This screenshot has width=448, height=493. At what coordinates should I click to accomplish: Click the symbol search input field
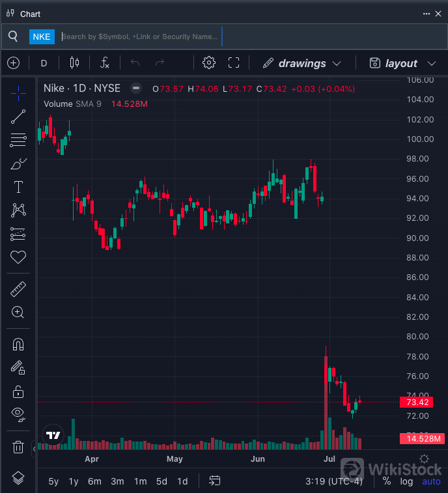[x=140, y=36]
